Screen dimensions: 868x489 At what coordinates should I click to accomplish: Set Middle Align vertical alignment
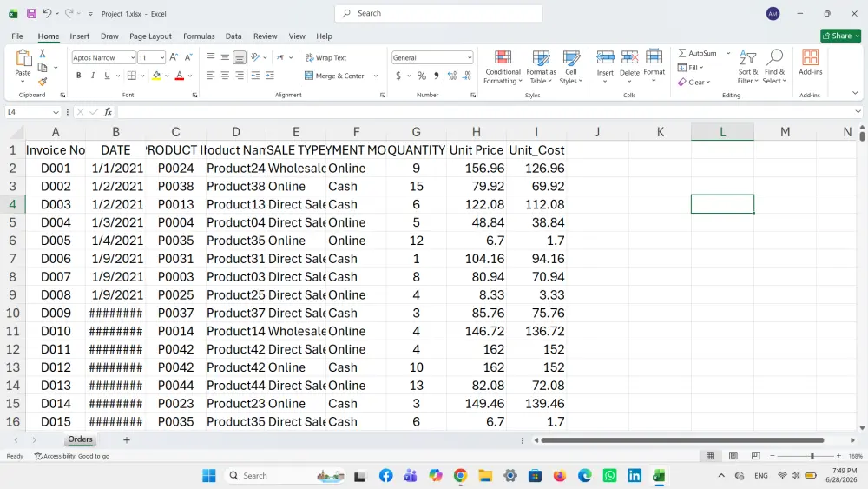click(x=225, y=57)
